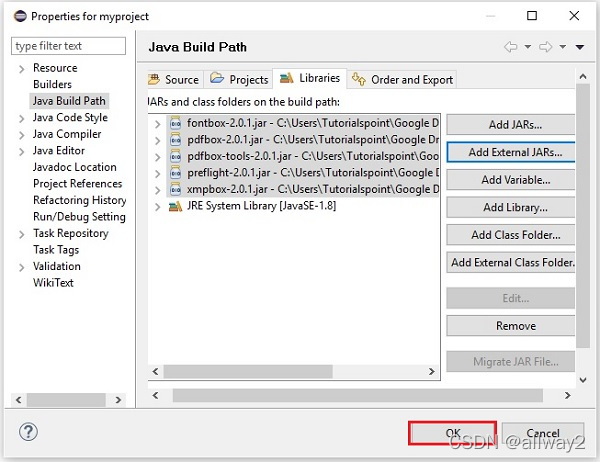600x462 pixels.
Task: Click down arrow of right vertical scrollbar
Action: (x=583, y=380)
